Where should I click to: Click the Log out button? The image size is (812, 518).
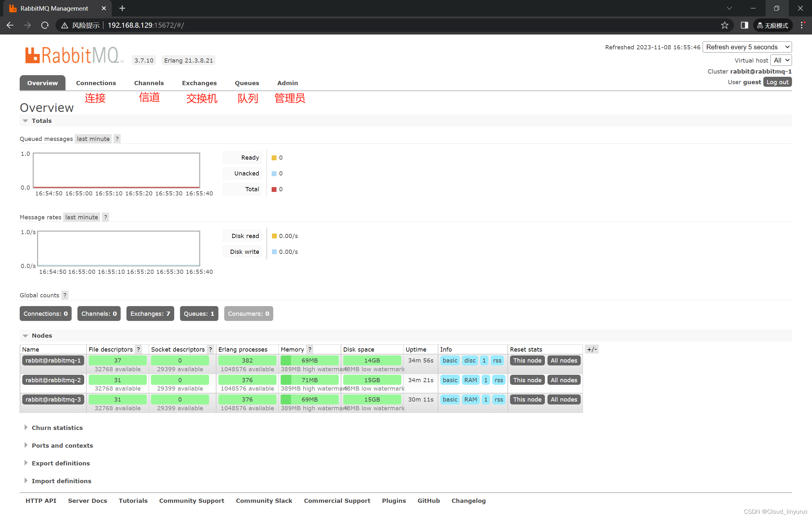(x=777, y=82)
